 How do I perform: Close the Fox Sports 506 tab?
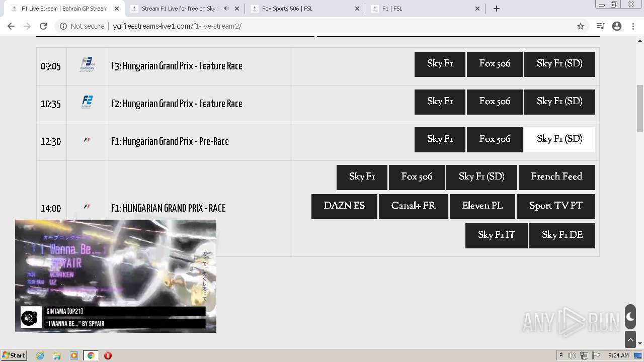pos(357,9)
